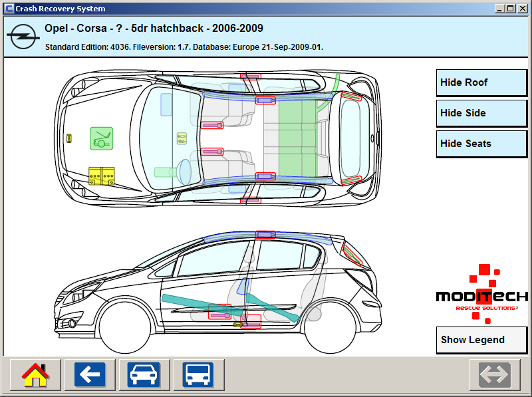Maximize the Crash Recovery System window
Screen dimensions: 532x397
[510, 9]
